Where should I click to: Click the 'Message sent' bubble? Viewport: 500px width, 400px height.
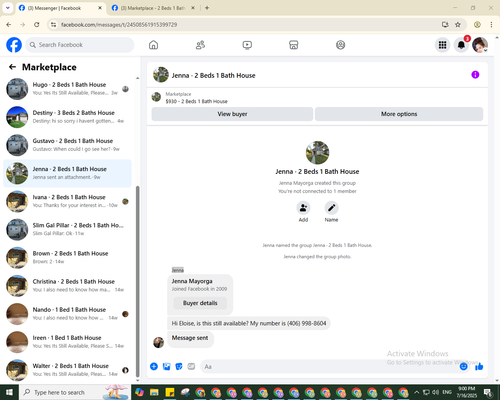pos(190,338)
